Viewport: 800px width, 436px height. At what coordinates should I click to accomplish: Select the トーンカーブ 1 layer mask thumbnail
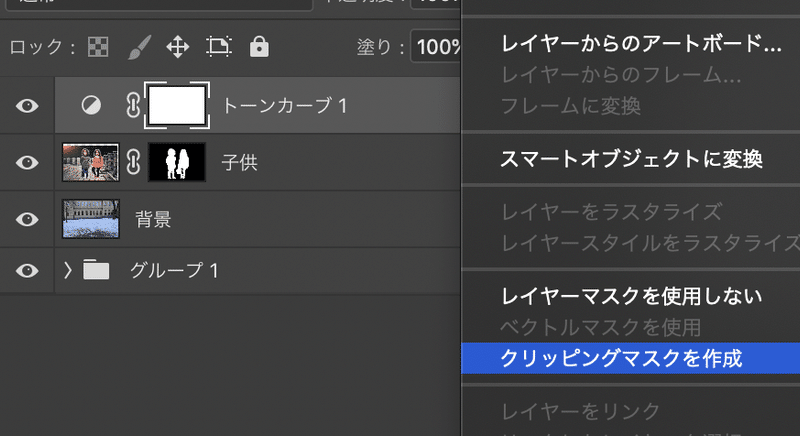(x=177, y=106)
